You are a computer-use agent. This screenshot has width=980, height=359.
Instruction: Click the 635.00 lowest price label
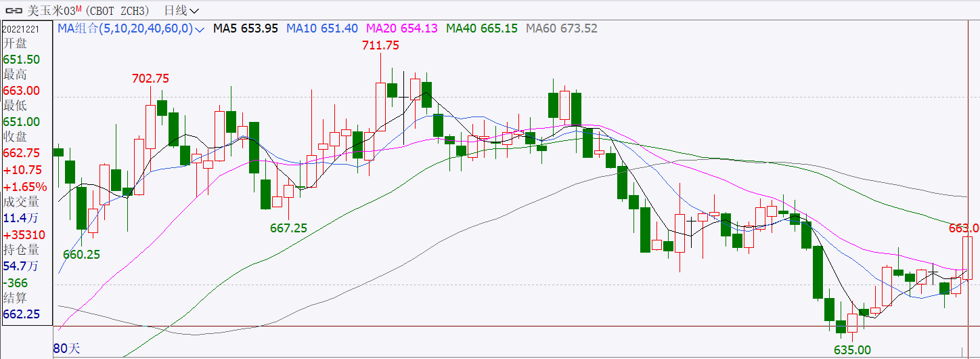852,350
